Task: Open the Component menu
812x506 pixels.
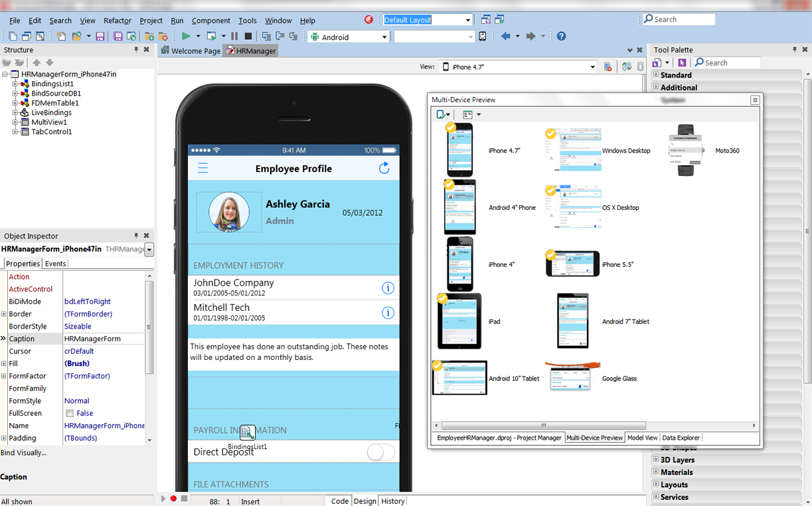Action: tap(210, 21)
